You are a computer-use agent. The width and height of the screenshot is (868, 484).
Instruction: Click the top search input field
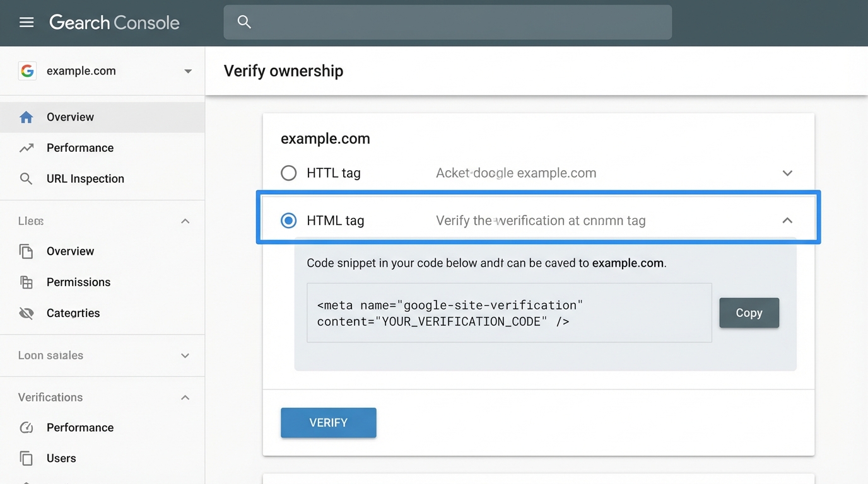tap(447, 22)
